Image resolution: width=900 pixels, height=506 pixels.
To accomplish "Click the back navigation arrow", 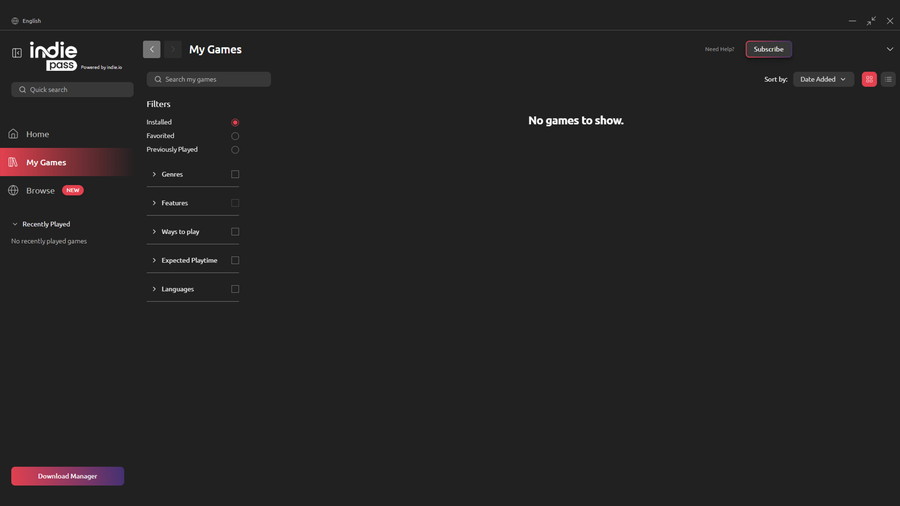I will click(x=152, y=49).
